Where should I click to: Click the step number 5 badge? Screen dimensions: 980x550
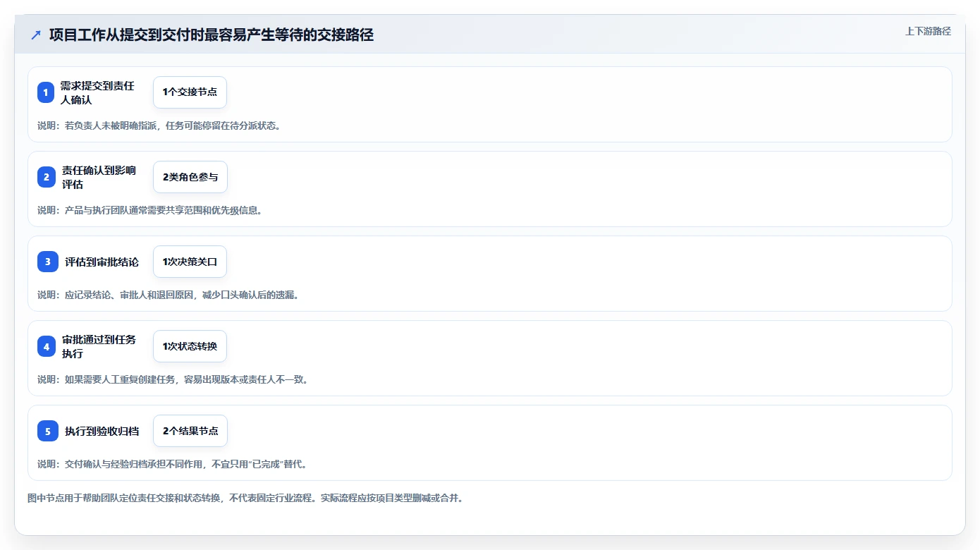(48, 431)
